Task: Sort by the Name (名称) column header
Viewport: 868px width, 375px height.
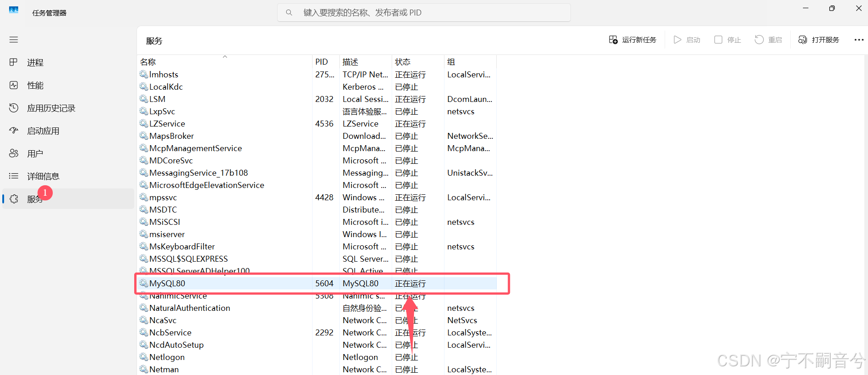Action: pyautogui.click(x=225, y=61)
